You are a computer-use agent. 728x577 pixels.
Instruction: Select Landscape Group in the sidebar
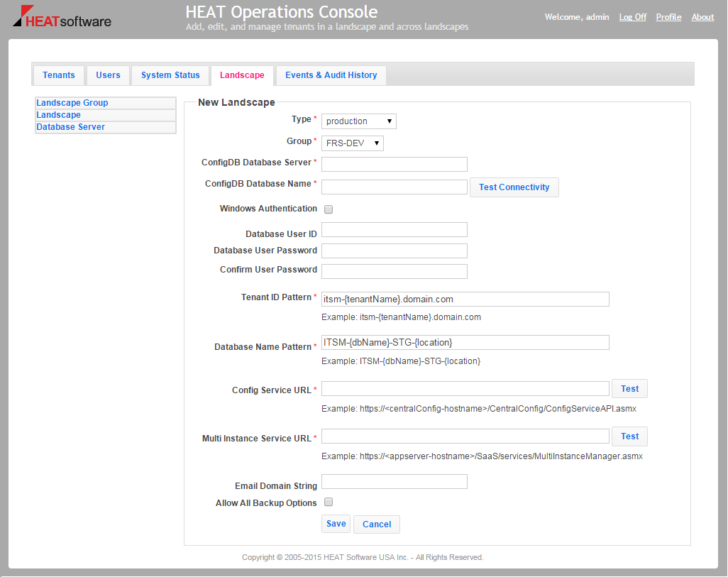coord(72,102)
